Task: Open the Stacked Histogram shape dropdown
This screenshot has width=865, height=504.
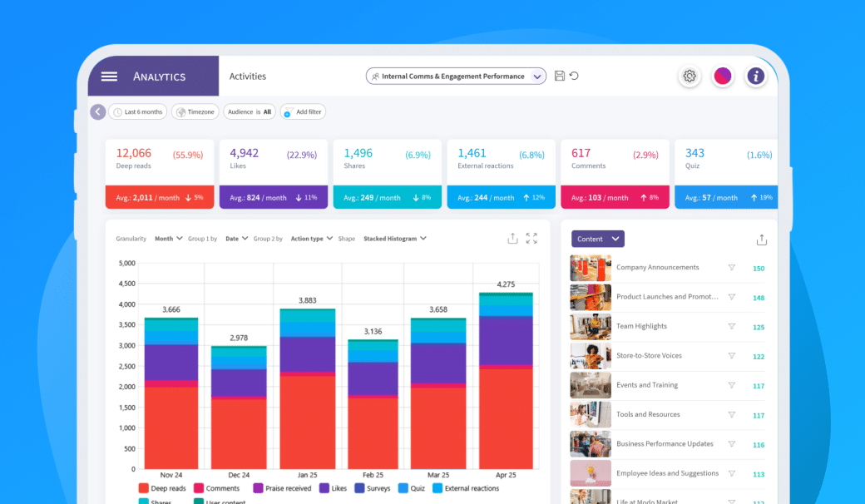Action: 395,239
